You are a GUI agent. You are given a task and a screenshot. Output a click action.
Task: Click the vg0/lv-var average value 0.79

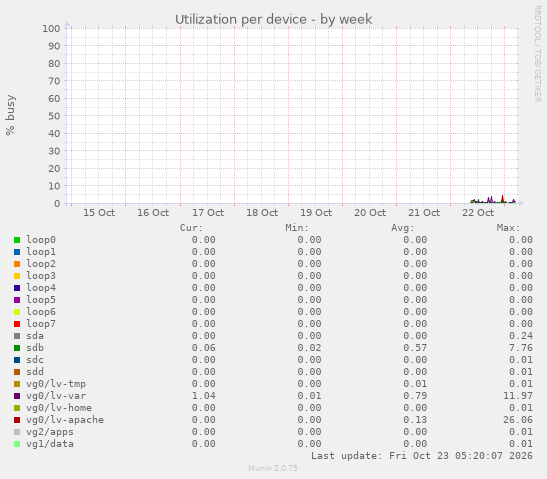pyautogui.click(x=415, y=396)
